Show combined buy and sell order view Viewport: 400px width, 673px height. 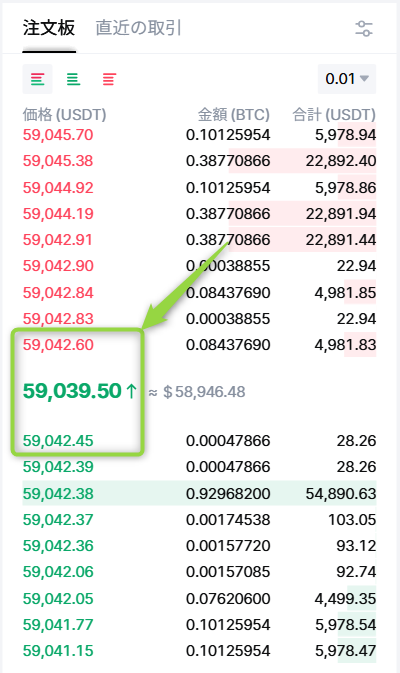point(37,79)
